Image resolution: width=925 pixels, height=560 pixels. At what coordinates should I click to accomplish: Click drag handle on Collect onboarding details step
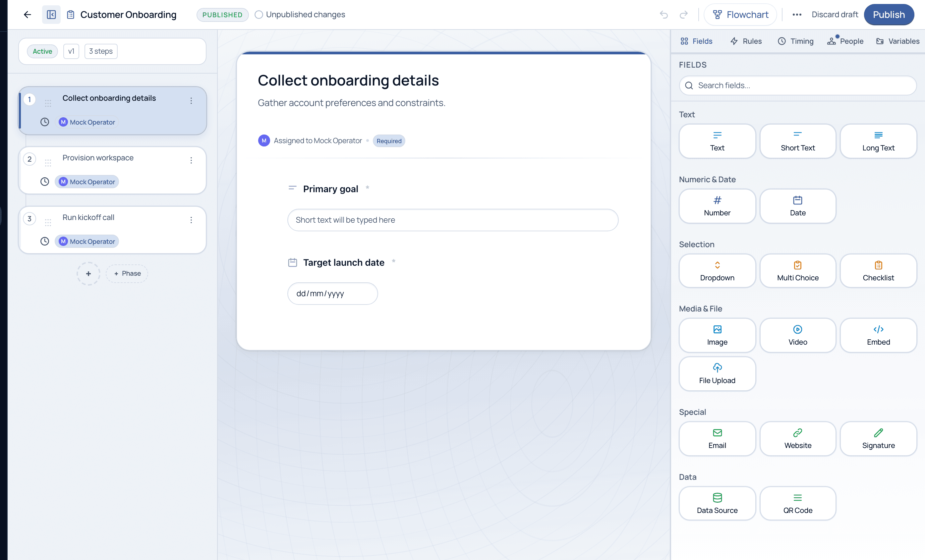[48, 103]
